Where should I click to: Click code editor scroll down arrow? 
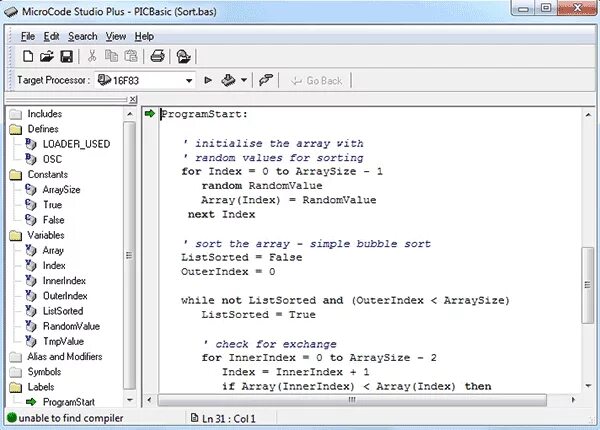click(x=588, y=386)
